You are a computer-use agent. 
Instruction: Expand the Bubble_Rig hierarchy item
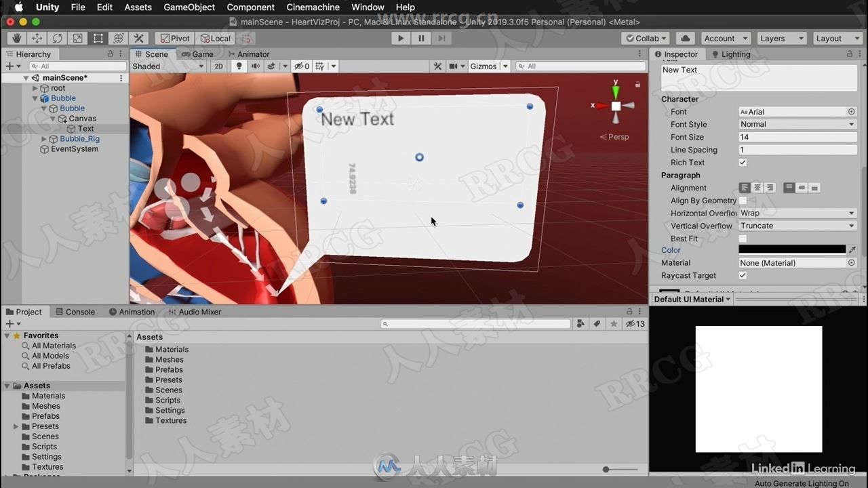point(45,139)
